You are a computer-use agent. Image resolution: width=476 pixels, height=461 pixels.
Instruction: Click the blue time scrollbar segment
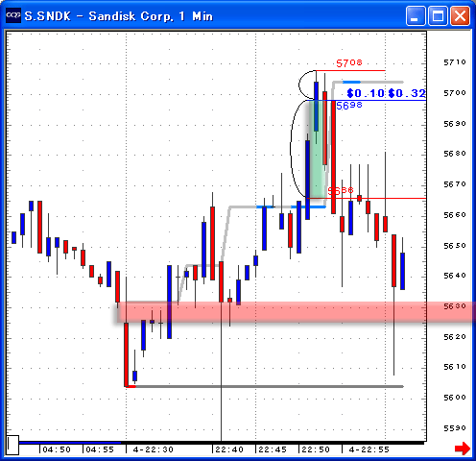[70, 443]
